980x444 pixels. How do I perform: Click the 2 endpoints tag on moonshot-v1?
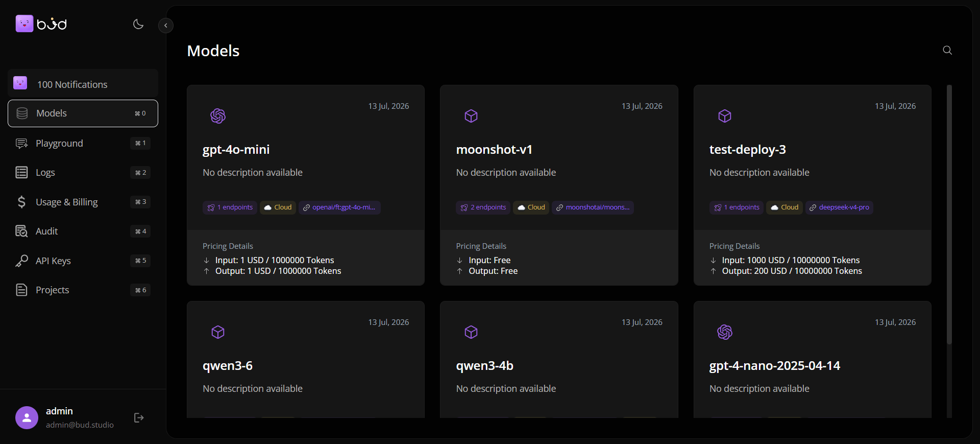[483, 207]
